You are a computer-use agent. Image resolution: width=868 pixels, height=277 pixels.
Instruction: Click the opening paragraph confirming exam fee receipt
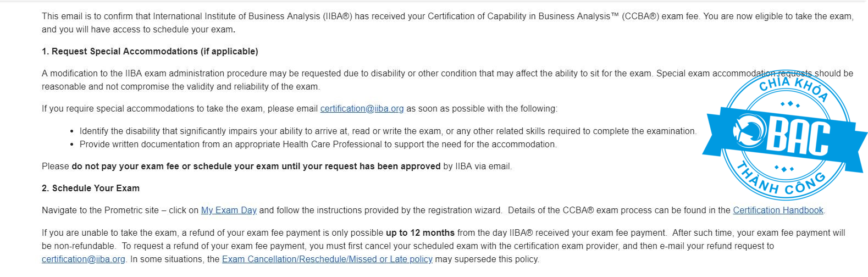tap(447, 23)
